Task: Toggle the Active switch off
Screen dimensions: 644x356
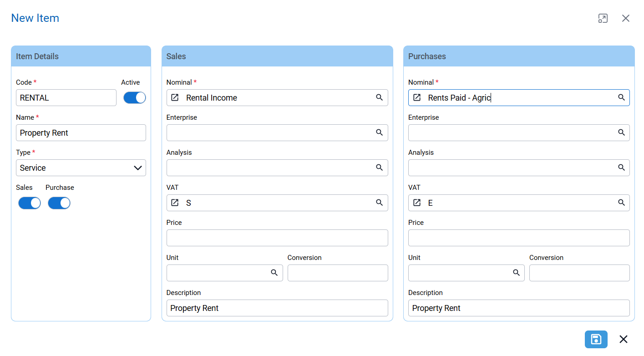Action: coord(135,97)
